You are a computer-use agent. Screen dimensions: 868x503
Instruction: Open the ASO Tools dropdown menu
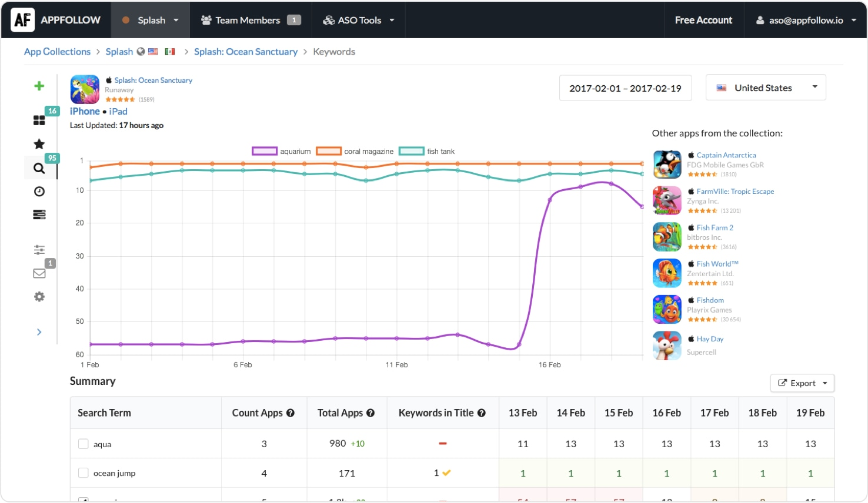click(x=359, y=20)
